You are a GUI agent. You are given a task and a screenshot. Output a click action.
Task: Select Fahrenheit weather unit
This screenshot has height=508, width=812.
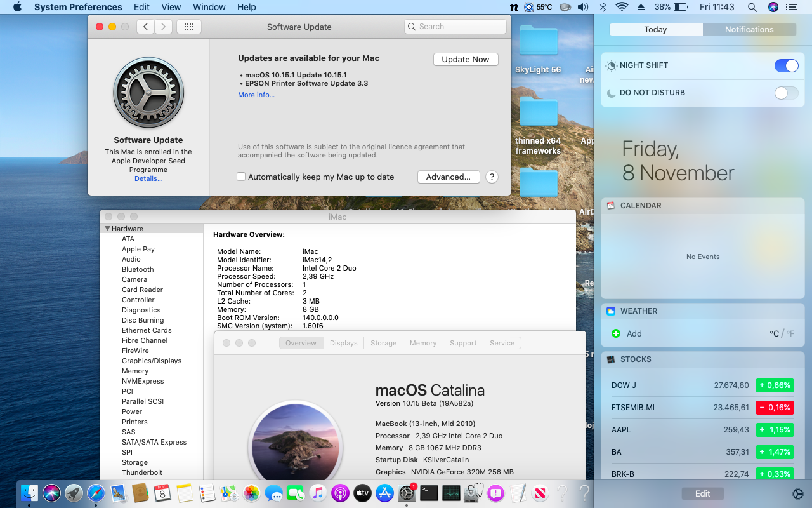(x=790, y=333)
